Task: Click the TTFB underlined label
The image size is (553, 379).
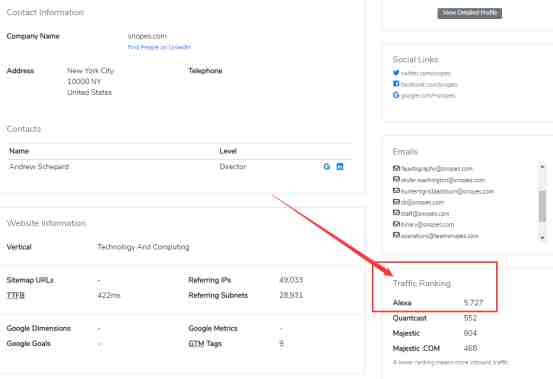Action: (x=16, y=295)
